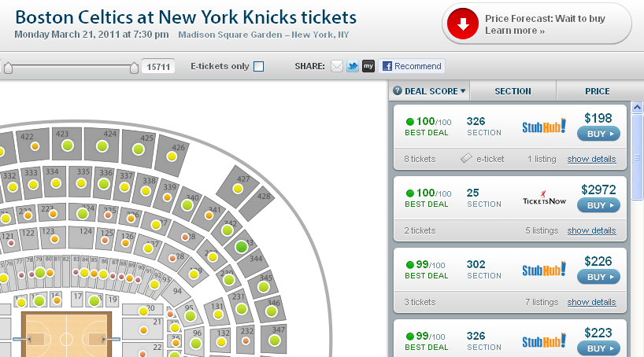The image size is (644, 357).
Task: Sort by the SECTION column header
Action: tap(513, 91)
